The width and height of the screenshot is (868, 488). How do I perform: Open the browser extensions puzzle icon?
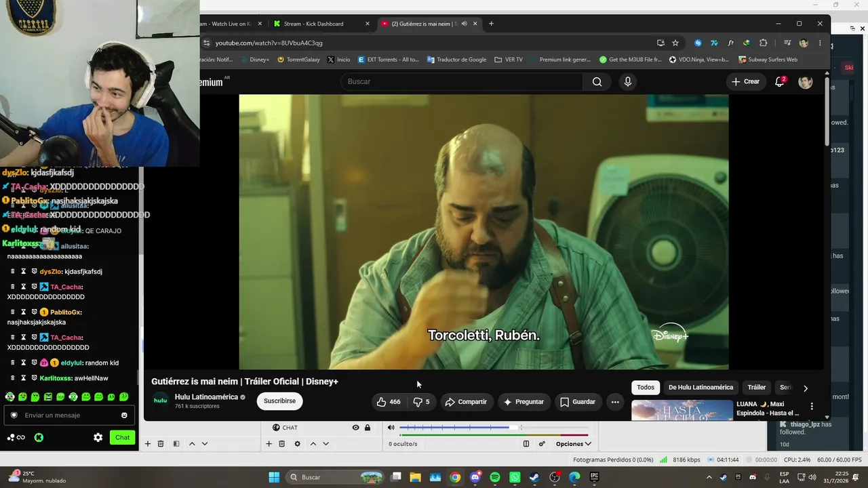763,43
